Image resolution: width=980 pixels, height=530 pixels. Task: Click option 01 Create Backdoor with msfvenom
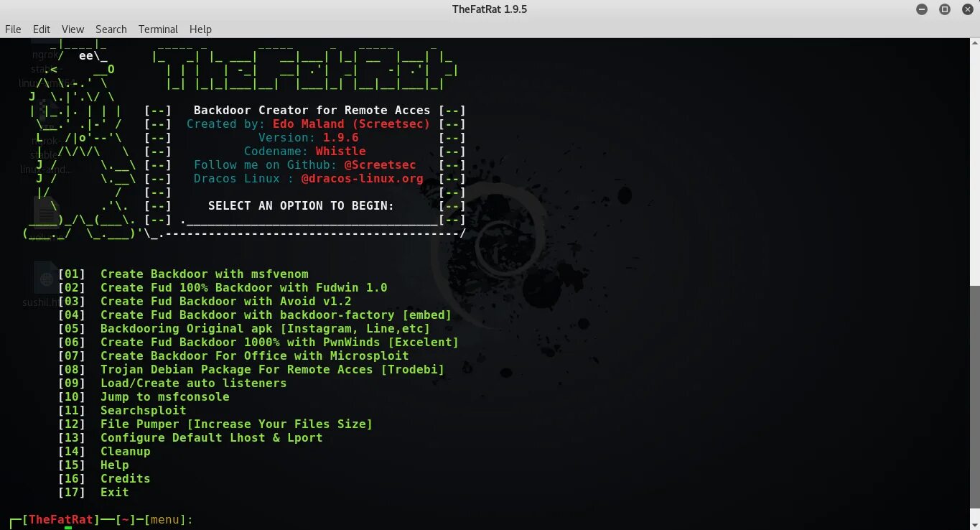183,274
